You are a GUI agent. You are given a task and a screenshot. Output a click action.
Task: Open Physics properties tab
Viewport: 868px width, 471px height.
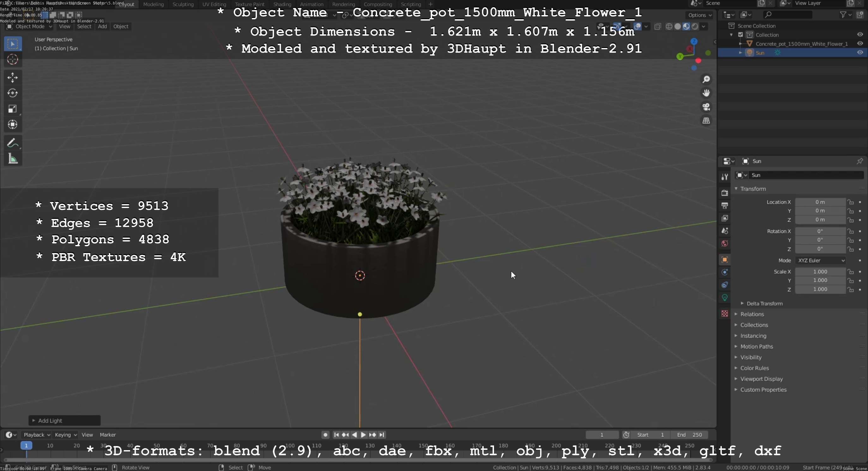pos(725,272)
